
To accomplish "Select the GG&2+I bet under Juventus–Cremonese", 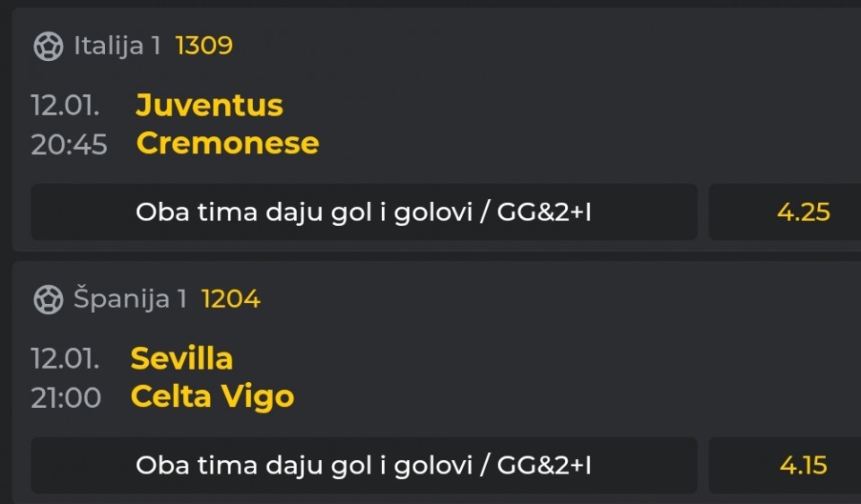I will point(363,213).
